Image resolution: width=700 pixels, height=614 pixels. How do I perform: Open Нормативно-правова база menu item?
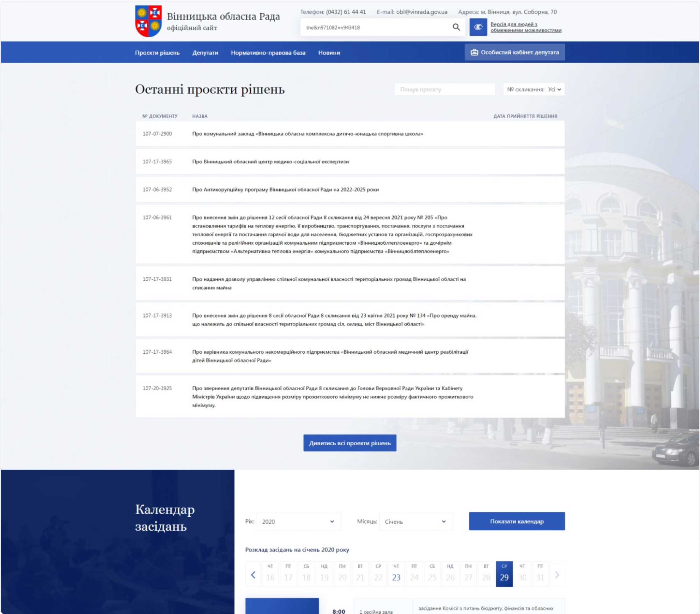tap(268, 53)
